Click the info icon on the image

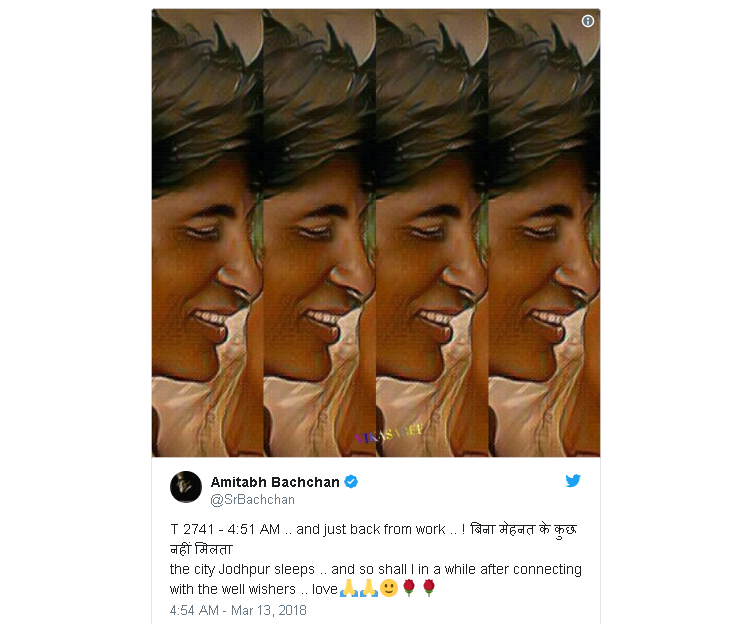pyautogui.click(x=588, y=21)
